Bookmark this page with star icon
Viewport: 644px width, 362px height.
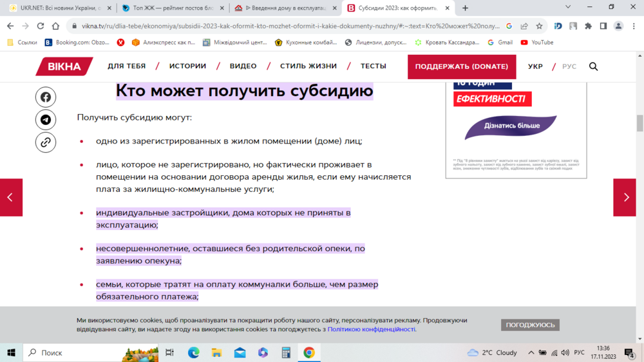coord(539,26)
